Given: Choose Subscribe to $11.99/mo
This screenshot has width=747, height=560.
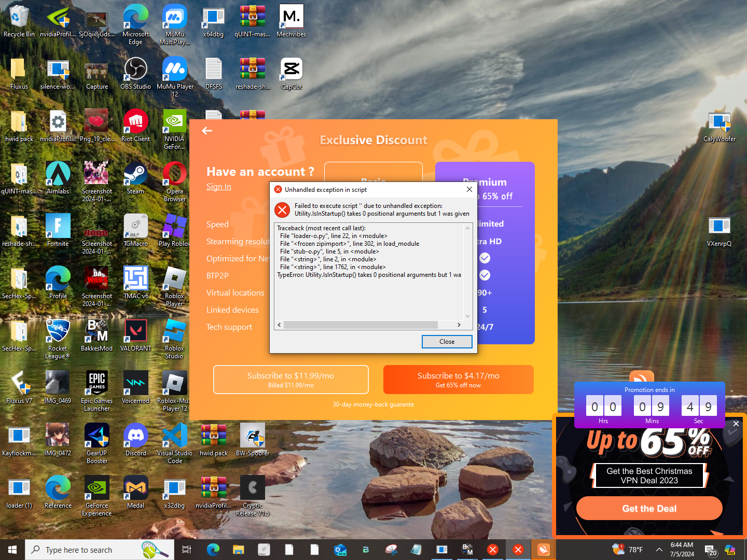Looking at the screenshot, I should pyautogui.click(x=290, y=380).
